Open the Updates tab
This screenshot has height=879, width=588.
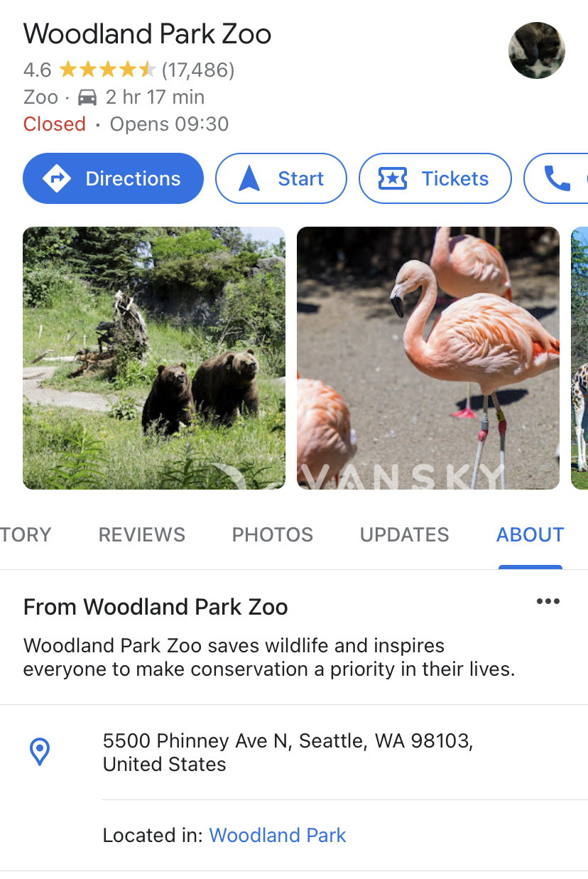[x=405, y=534]
